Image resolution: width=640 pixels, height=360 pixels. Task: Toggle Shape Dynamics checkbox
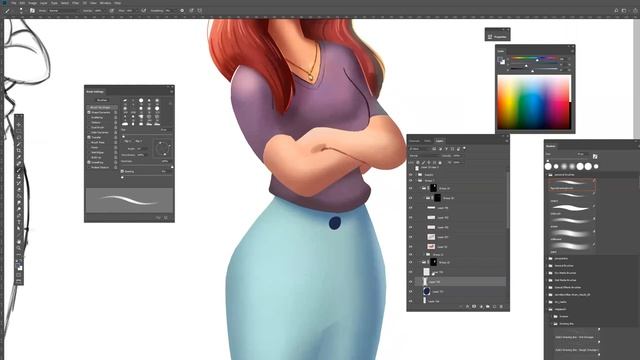tap(89, 112)
